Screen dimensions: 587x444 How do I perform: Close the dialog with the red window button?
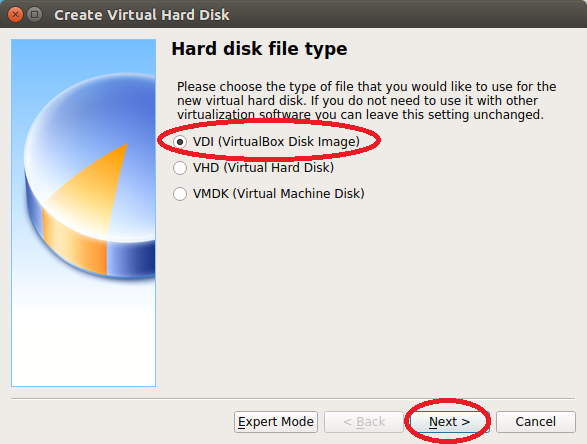coord(15,15)
